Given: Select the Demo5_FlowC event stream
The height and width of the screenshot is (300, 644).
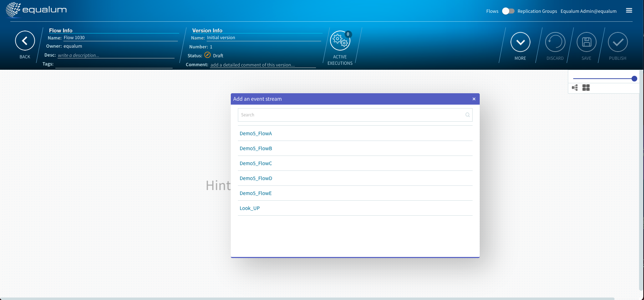Looking at the screenshot, I should pos(355,163).
